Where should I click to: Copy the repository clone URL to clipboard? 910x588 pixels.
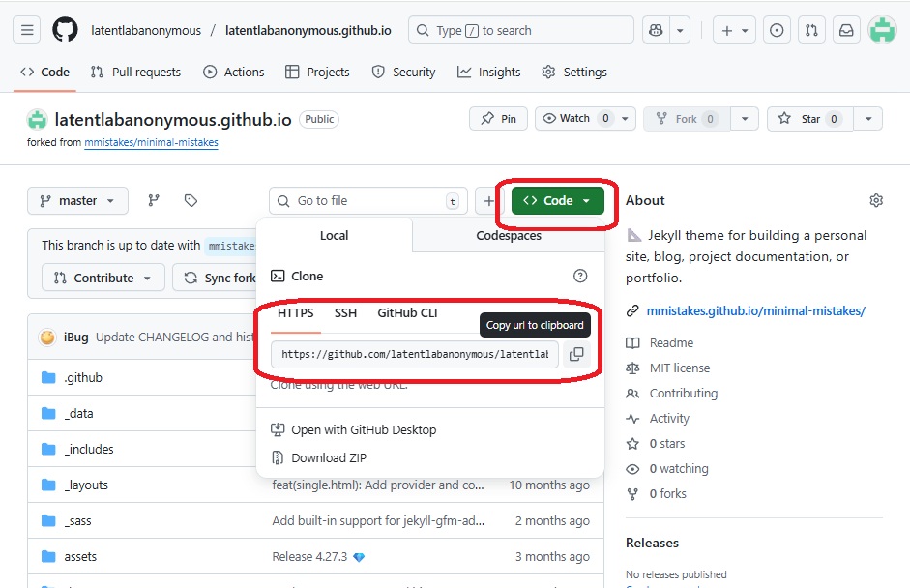[576, 354]
